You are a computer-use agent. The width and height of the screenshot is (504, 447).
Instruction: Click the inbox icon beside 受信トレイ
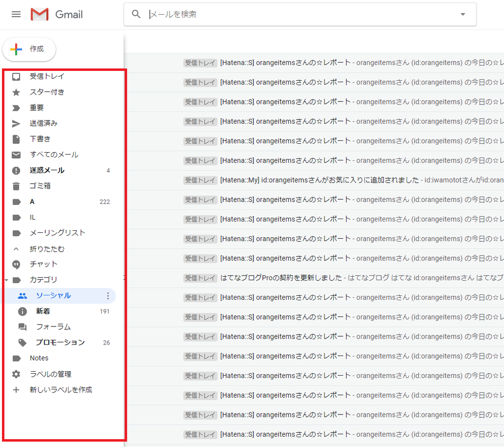point(16,76)
